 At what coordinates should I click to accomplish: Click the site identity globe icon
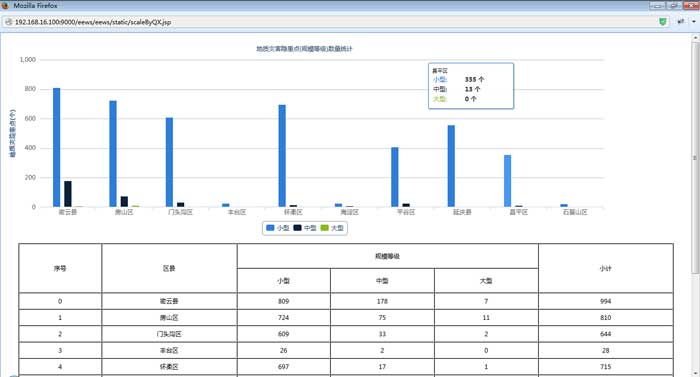(8, 22)
